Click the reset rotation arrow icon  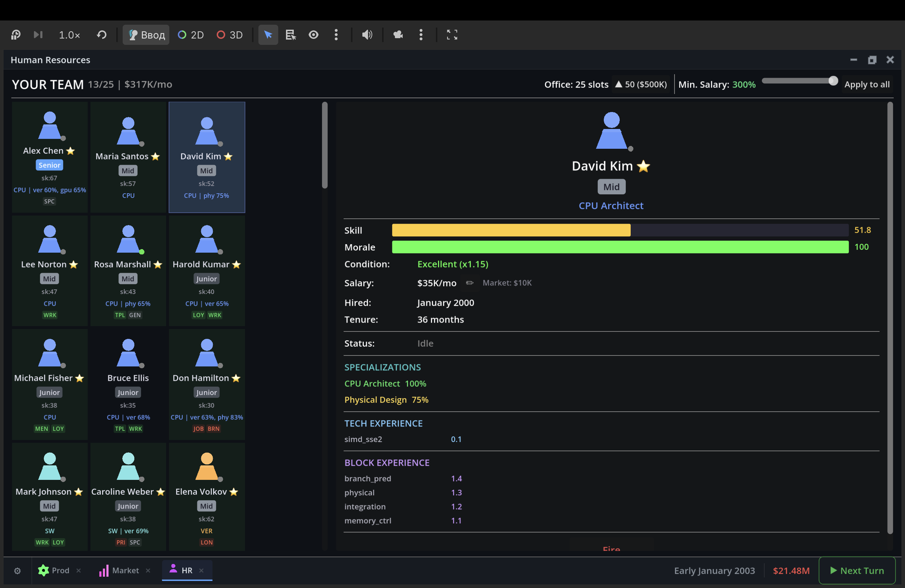(x=101, y=35)
